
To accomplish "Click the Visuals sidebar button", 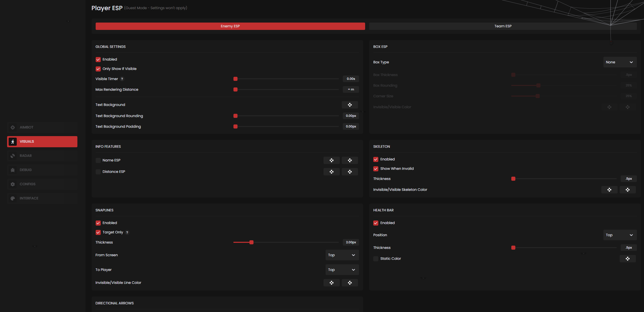I will 42,141.
